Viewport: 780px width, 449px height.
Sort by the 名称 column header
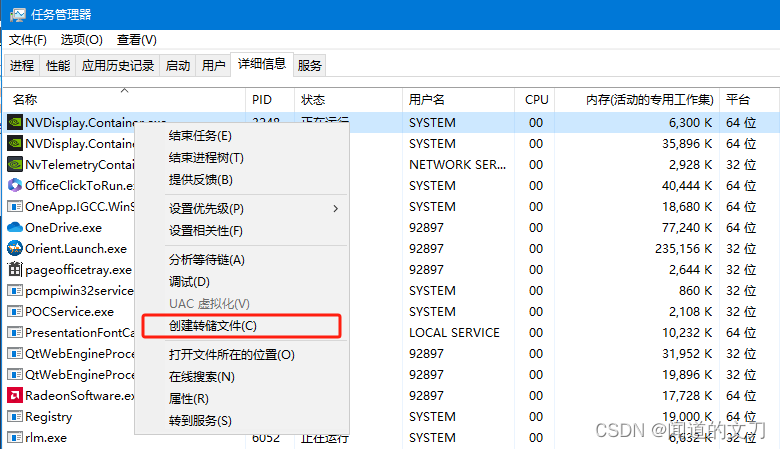click(124, 99)
